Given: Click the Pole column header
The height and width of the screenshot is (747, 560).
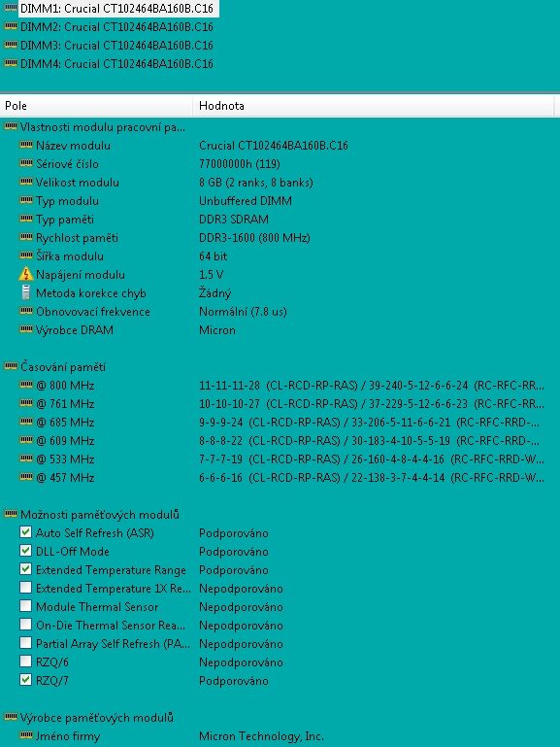Looking at the screenshot, I should (x=96, y=105).
